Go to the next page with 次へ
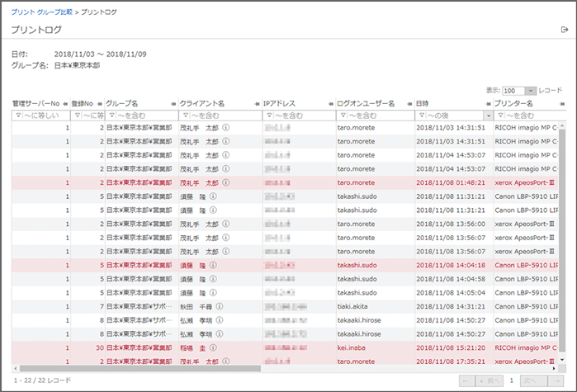This screenshot has width=577, height=392. tap(535, 380)
